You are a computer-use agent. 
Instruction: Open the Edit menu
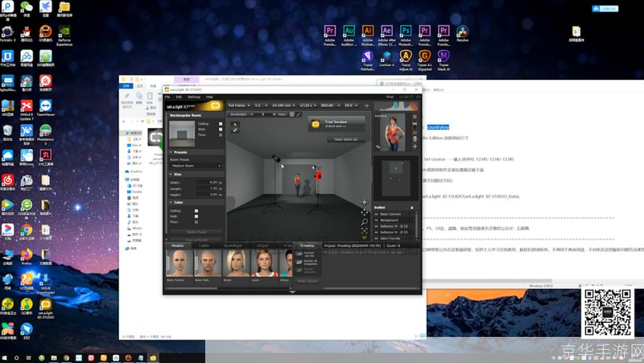tap(179, 97)
